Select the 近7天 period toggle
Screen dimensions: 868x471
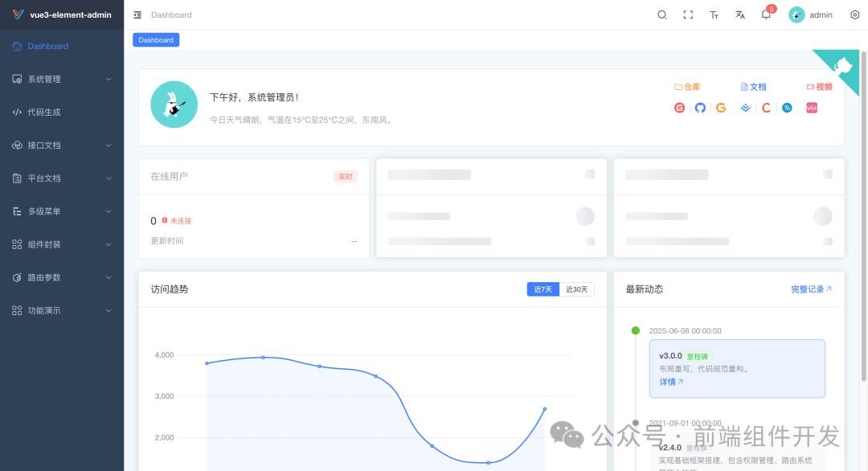[x=542, y=289]
